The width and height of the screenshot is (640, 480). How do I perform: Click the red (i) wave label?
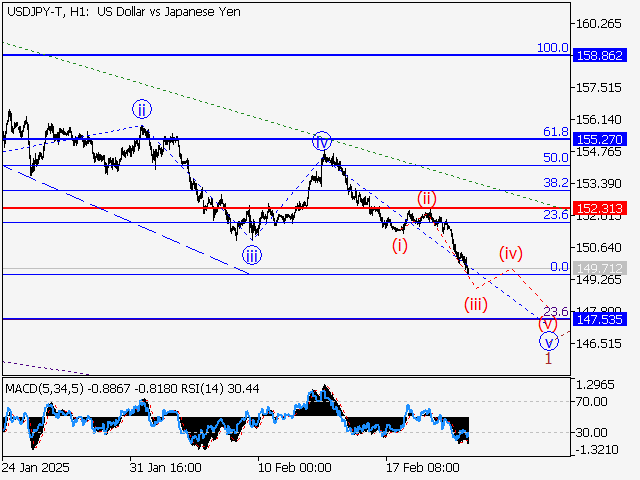pyautogui.click(x=400, y=245)
